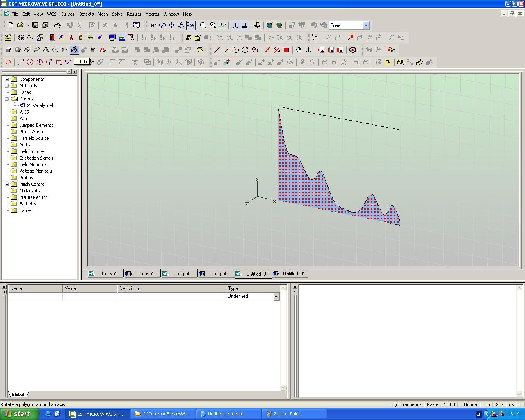The height and width of the screenshot is (420, 525).
Task: Toggle the pressed Rotate polygon tool button
Action: point(74,50)
